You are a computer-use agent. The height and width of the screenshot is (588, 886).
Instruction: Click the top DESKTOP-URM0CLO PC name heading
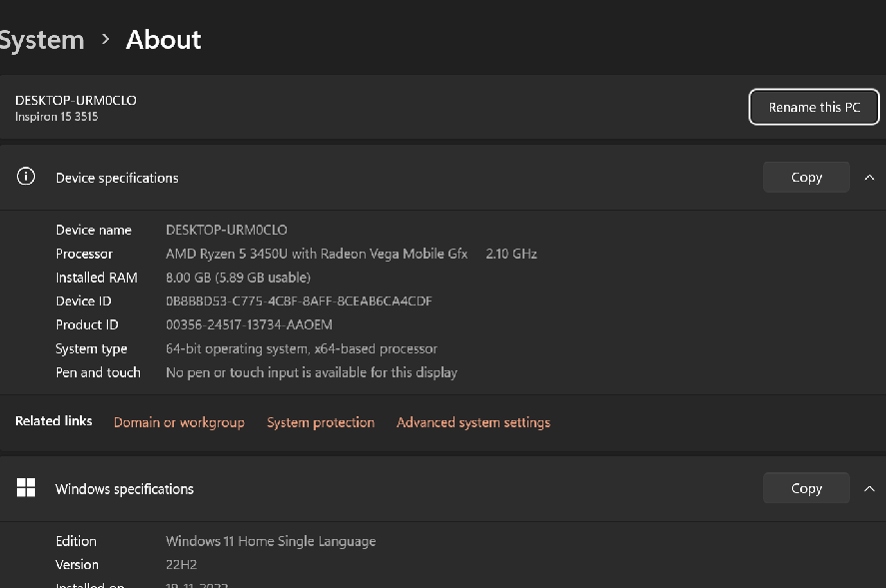coord(76,100)
